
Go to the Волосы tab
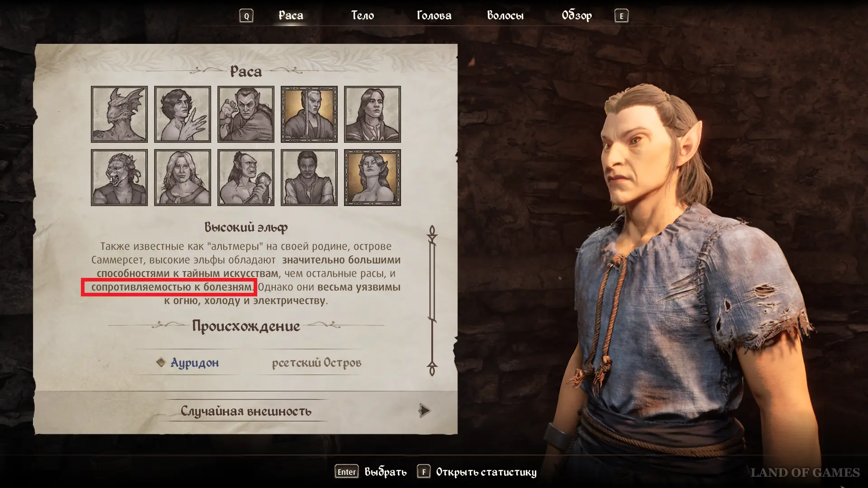point(505,16)
